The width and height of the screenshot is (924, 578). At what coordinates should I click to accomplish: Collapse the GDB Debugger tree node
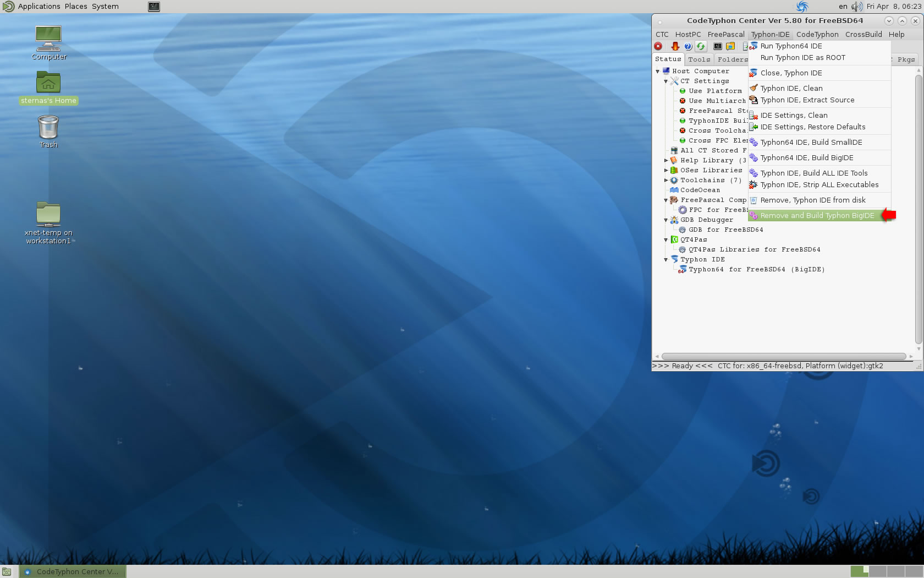click(665, 220)
